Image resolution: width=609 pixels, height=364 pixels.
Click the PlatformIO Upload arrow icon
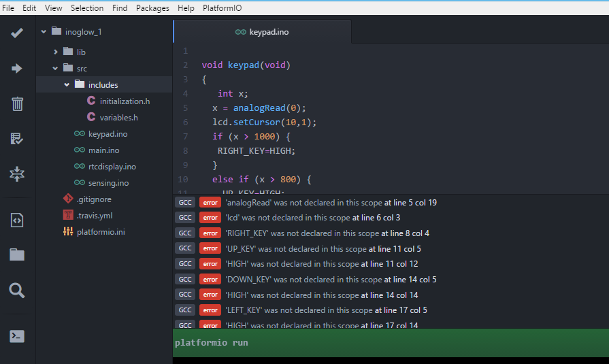point(17,68)
